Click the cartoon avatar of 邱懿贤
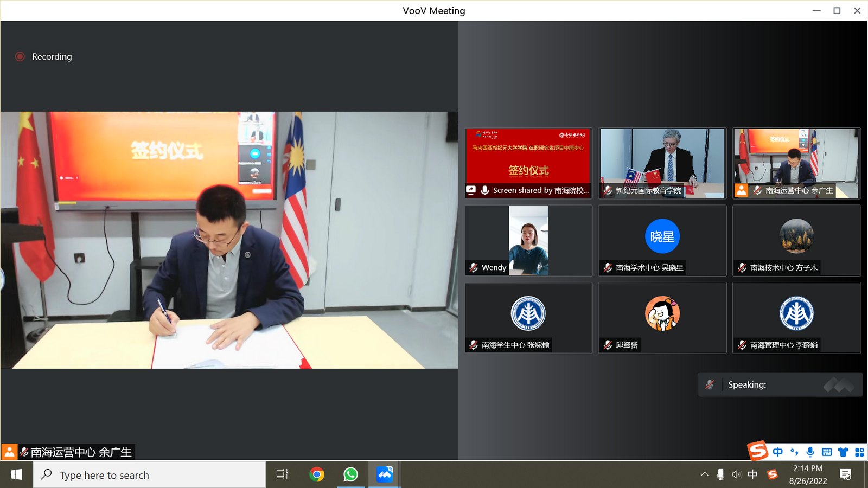Viewport: 868px width, 488px height. click(662, 313)
